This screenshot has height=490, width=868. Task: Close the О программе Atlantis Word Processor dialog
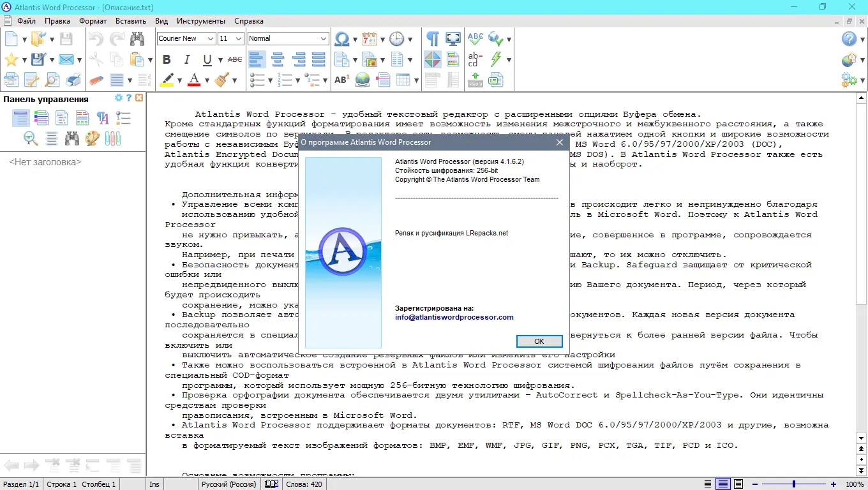pos(560,142)
